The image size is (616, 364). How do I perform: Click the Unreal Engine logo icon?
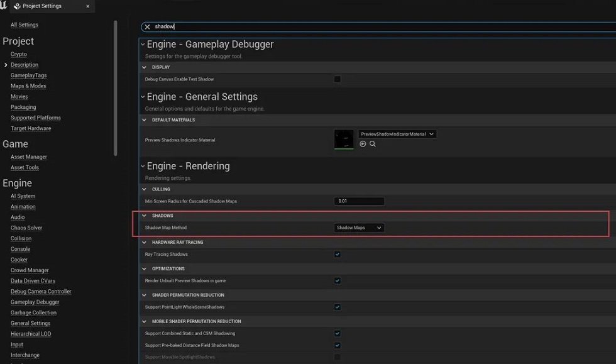pos(3,6)
